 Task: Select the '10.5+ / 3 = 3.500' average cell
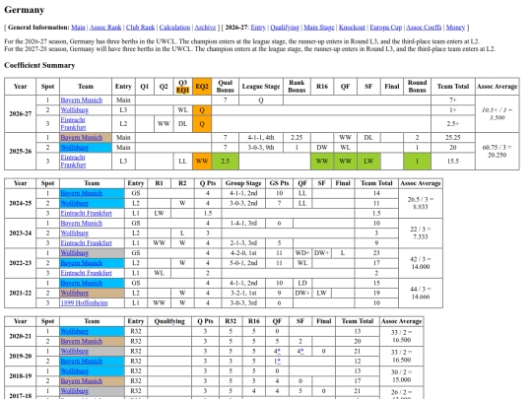498,113
